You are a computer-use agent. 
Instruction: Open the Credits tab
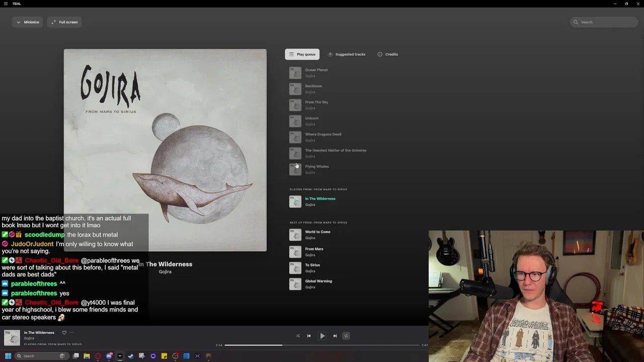[x=388, y=54]
